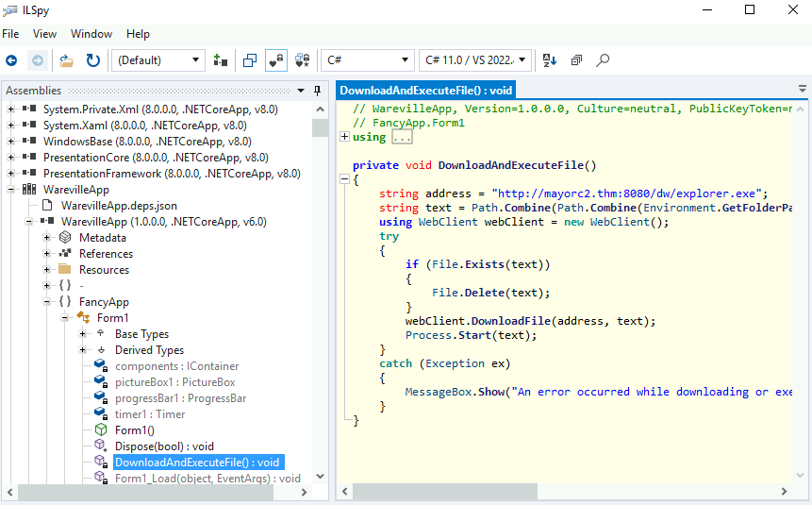The width and height of the screenshot is (812, 505).
Task: Click MessageBox type reference in code
Action: [x=439, y=392]
